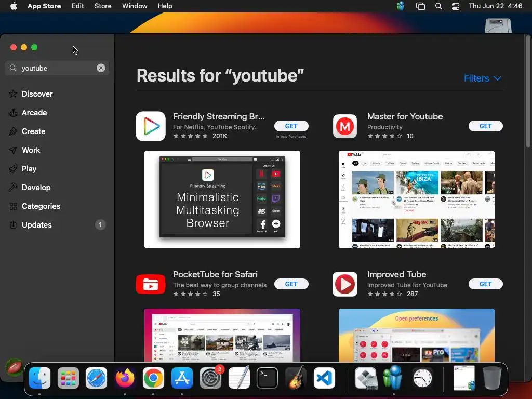
Task: Click the window manager menu bar icon
Action: [420, 6]
